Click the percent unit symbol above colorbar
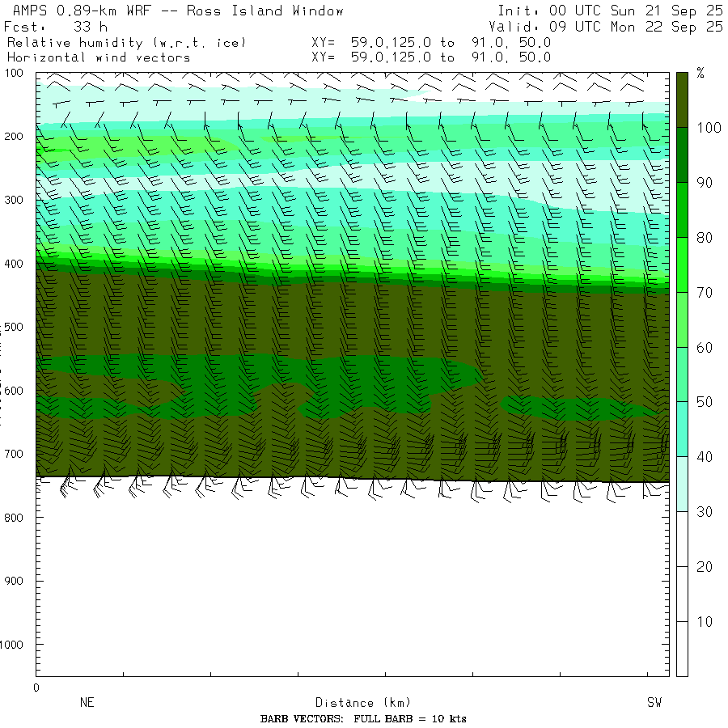The height and width of the screenshot is (728, 728). coord(700,73)
